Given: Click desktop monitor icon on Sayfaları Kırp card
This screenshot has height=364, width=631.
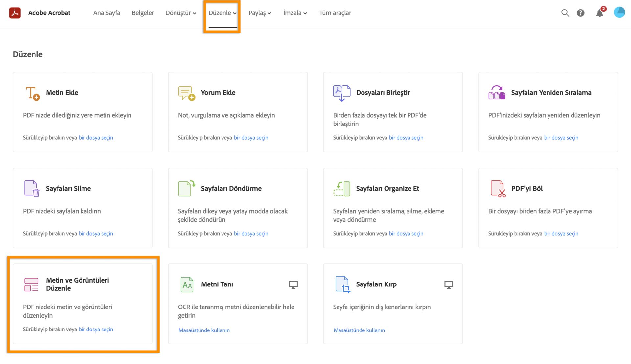Looking at the screenshot, I should [x=449, y=285].
